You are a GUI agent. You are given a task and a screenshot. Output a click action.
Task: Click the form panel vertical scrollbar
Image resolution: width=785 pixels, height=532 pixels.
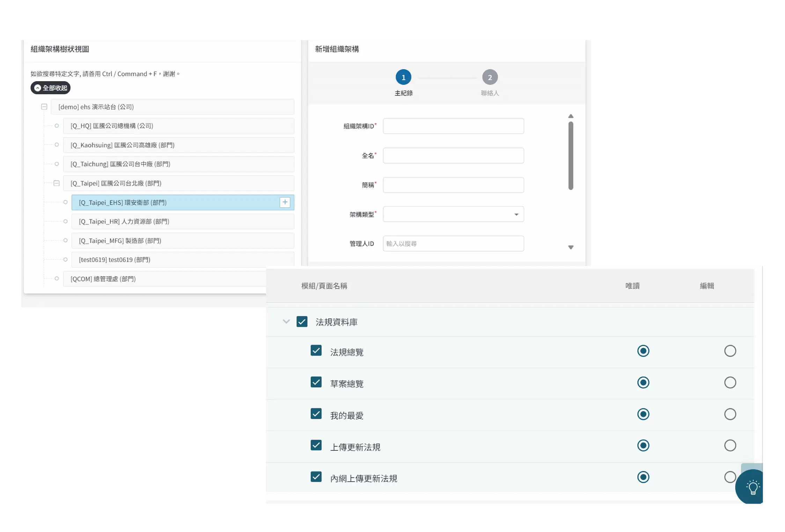point(571,156)
